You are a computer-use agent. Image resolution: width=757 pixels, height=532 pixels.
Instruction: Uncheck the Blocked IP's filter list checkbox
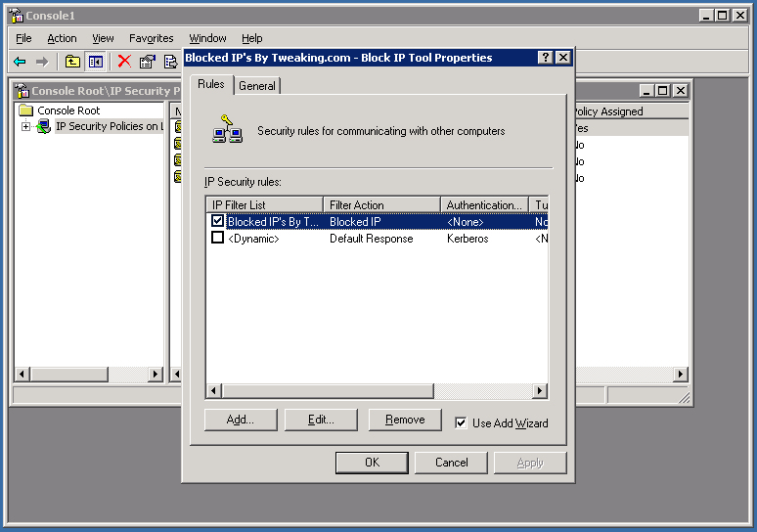click(217, 222)
